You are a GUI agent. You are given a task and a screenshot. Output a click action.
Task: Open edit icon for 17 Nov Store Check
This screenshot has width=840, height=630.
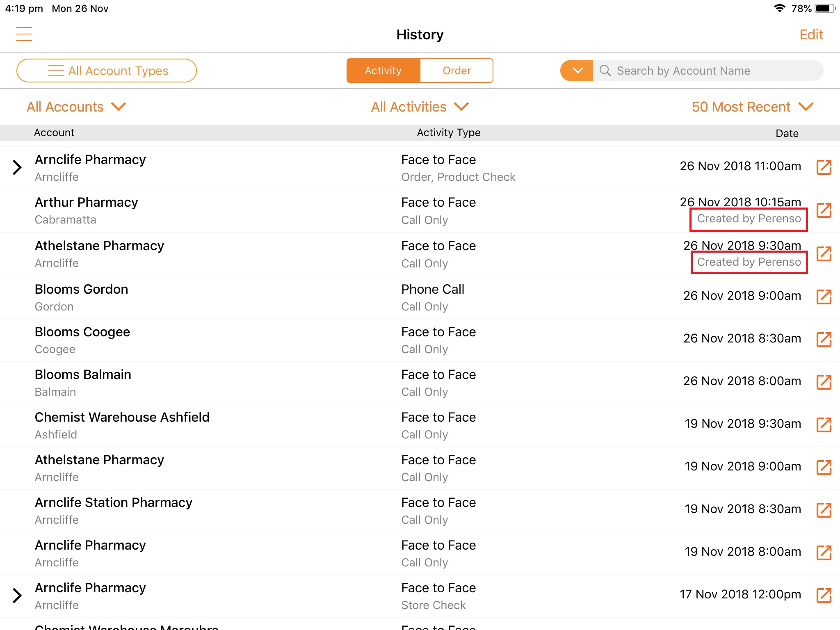coord(824,595)
